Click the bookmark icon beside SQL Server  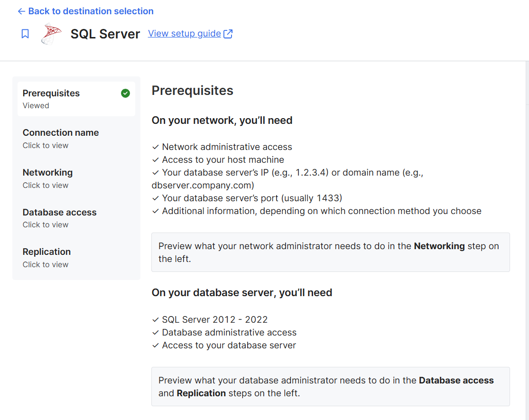(x=25, y=34)
